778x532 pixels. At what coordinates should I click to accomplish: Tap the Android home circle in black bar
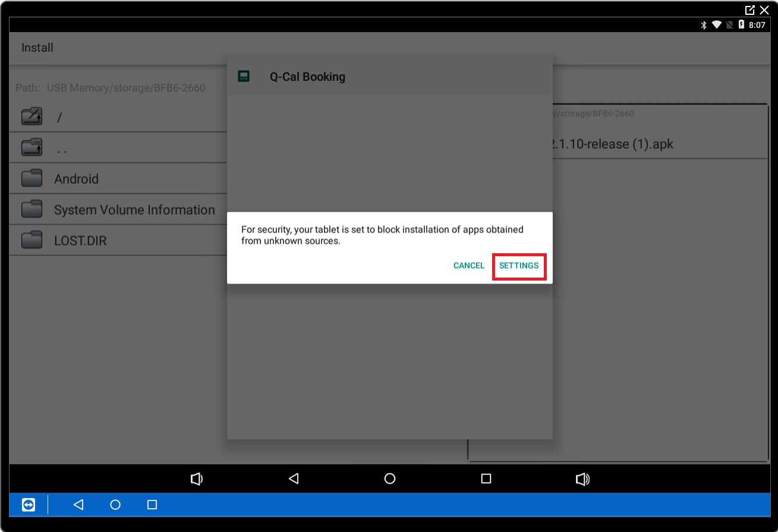point(390,479)
